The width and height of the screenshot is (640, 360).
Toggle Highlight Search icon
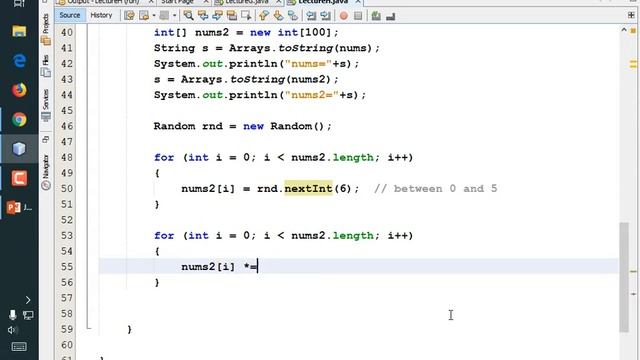231,16
